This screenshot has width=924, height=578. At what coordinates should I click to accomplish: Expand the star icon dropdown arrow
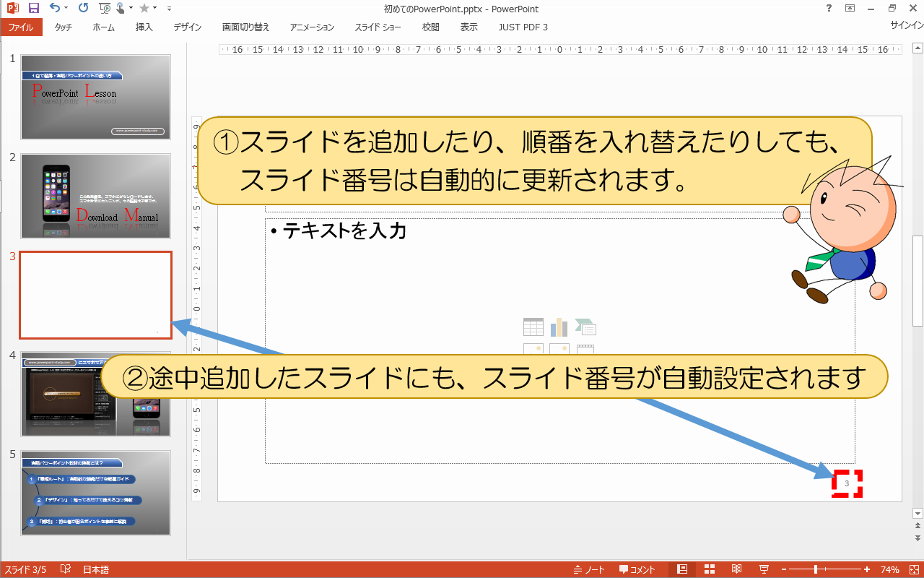click(x=156, y=9)
